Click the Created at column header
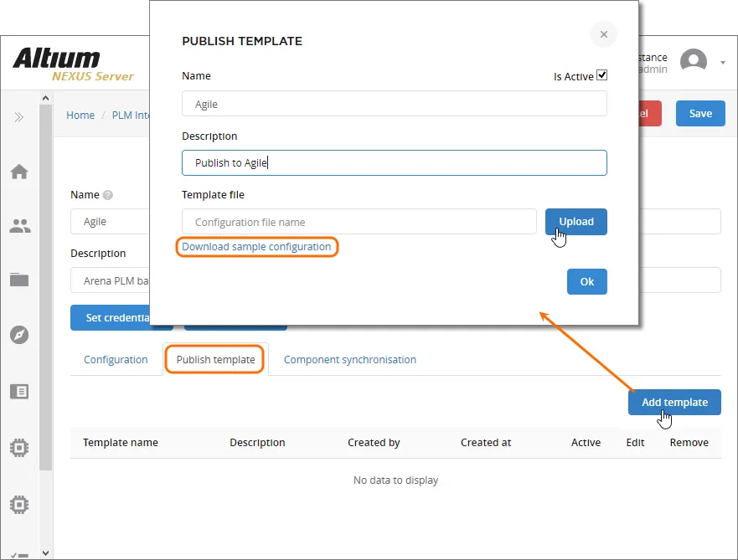This screenshot has height=560, width=738. (x=486, y=443)
